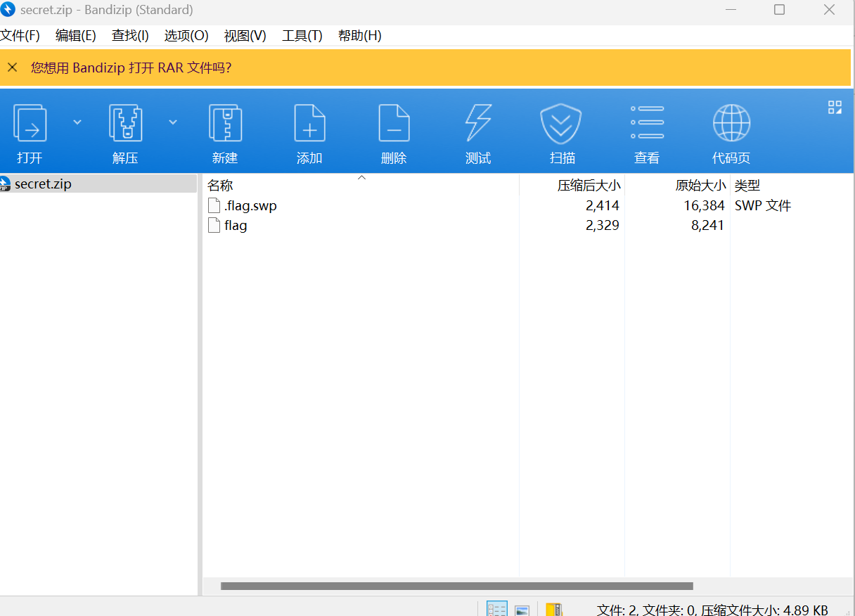This screenshot has height=616, width=855.
Task: Select the flag file name
Action: click(x=236, y=226)
